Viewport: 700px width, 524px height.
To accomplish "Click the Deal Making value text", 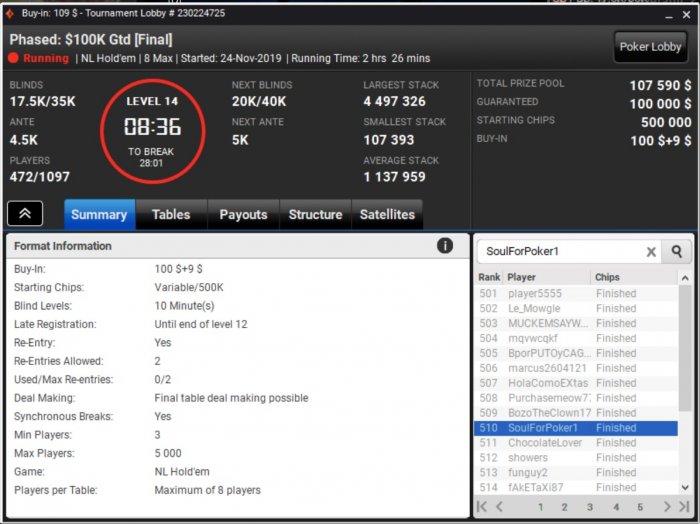I will [231, 398].
